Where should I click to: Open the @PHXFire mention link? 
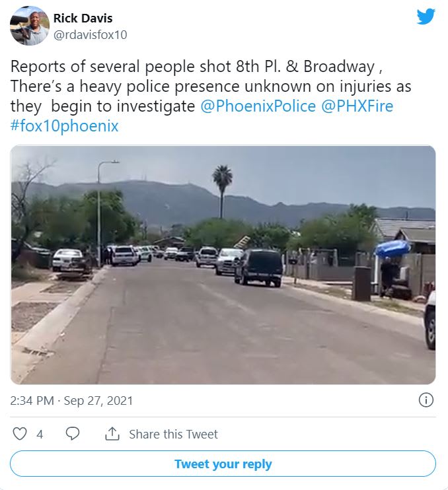click(357, 106)
